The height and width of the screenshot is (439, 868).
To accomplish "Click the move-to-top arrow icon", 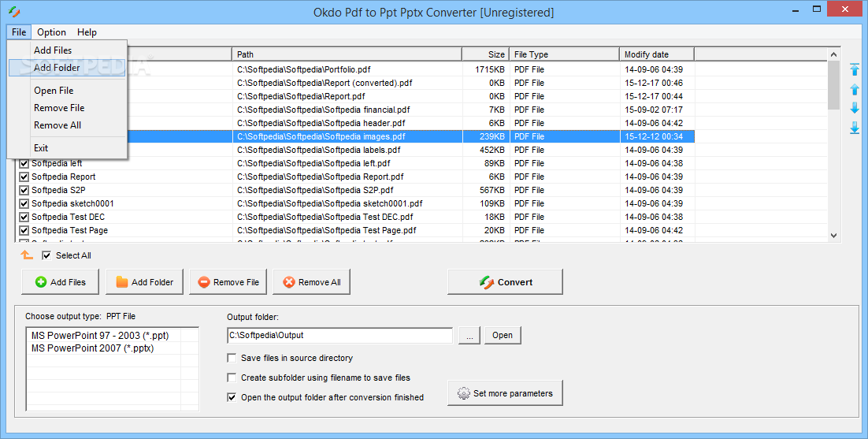I will coord(855,69).
